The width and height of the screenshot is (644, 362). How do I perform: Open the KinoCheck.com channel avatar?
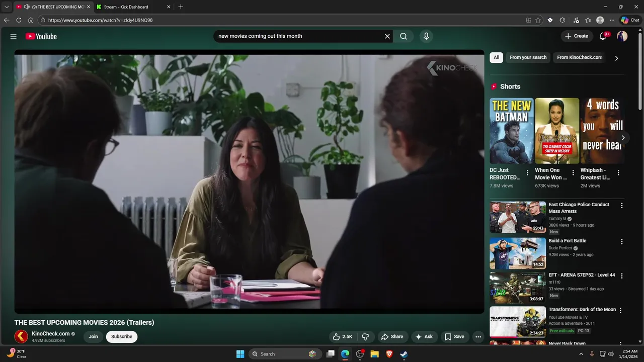point(21,336)
